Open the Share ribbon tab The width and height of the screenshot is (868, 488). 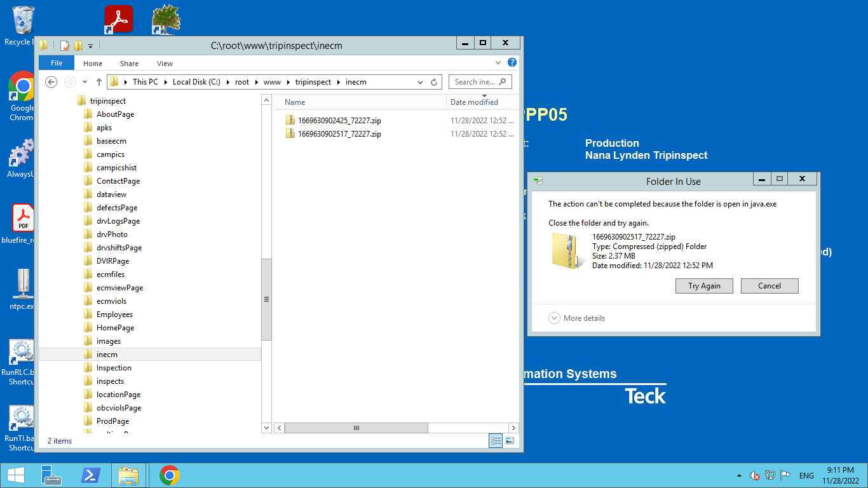tap(129, 63)
